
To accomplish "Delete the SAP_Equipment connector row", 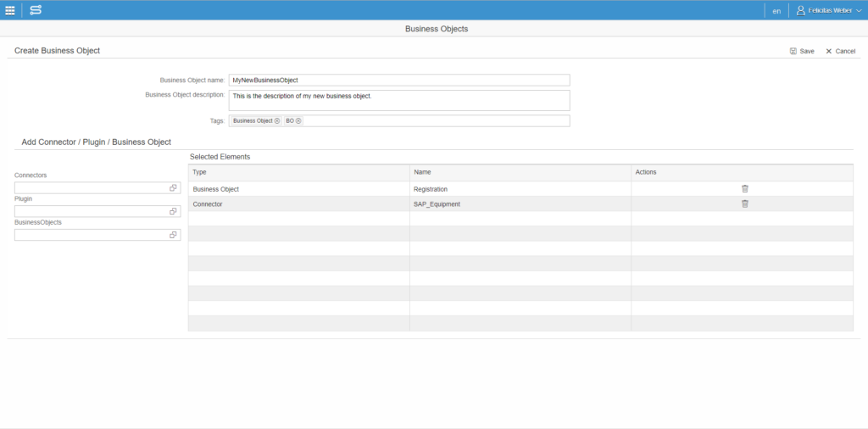I will point(744,204).
